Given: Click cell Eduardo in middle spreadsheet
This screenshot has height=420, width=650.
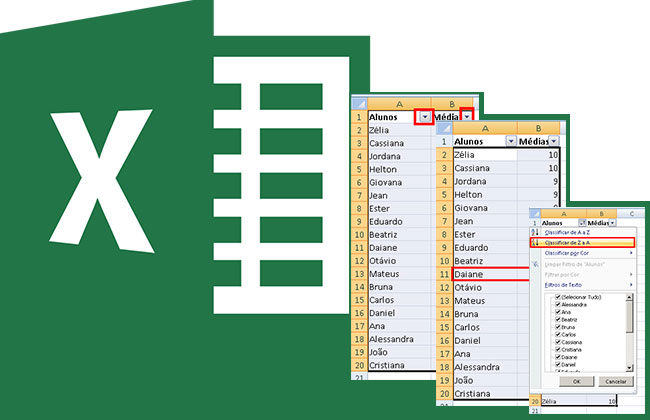Looking at the screenshot, I should (x=485, y=248).
